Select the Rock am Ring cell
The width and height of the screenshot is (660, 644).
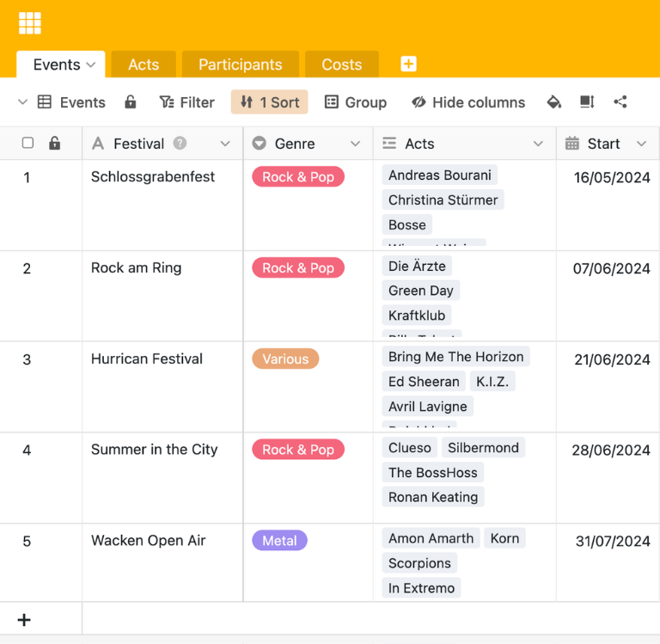[162, 296]
